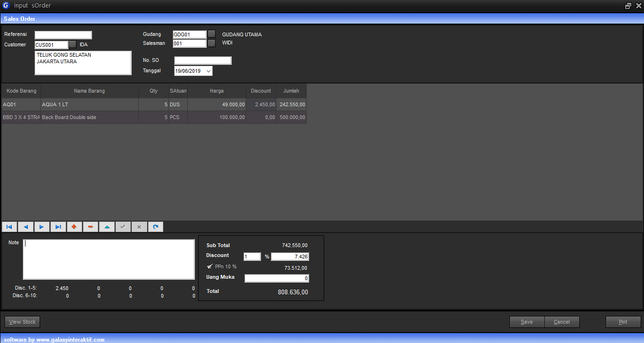Screen dimensions: 644x343
Task: Click the previous record arrow
Action: click(25, 227)
